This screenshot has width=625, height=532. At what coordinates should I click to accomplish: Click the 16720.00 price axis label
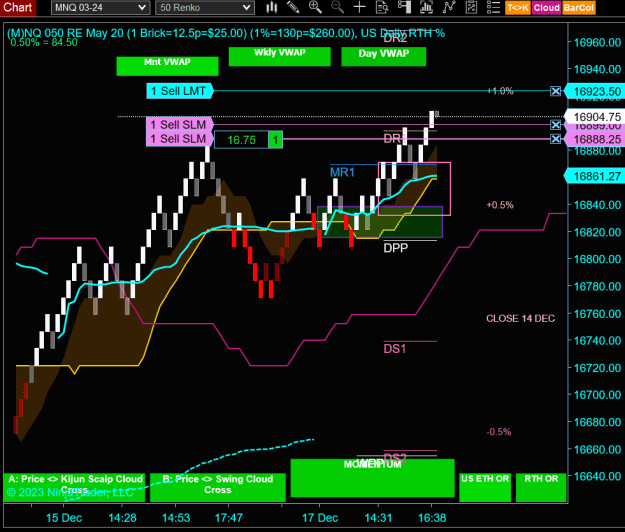(597, 367)
